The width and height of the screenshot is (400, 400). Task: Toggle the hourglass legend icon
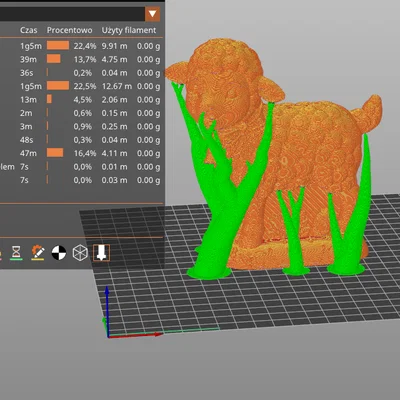coord(16,252)
